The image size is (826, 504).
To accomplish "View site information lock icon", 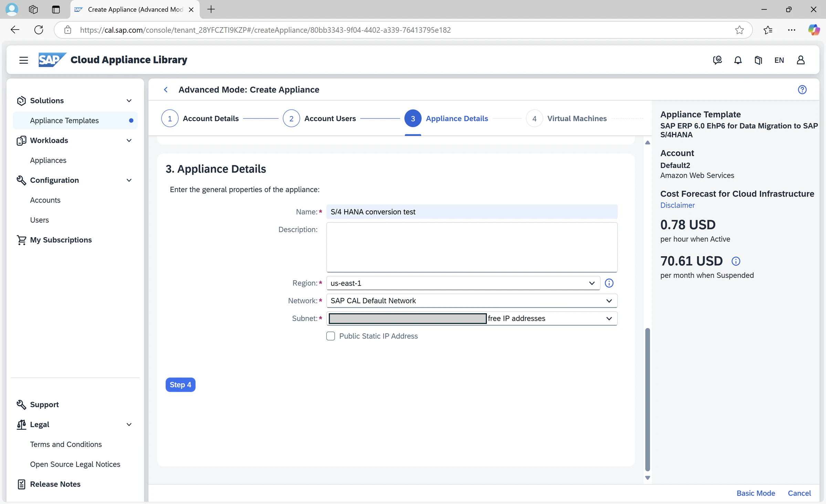I will tap(68, 30).
